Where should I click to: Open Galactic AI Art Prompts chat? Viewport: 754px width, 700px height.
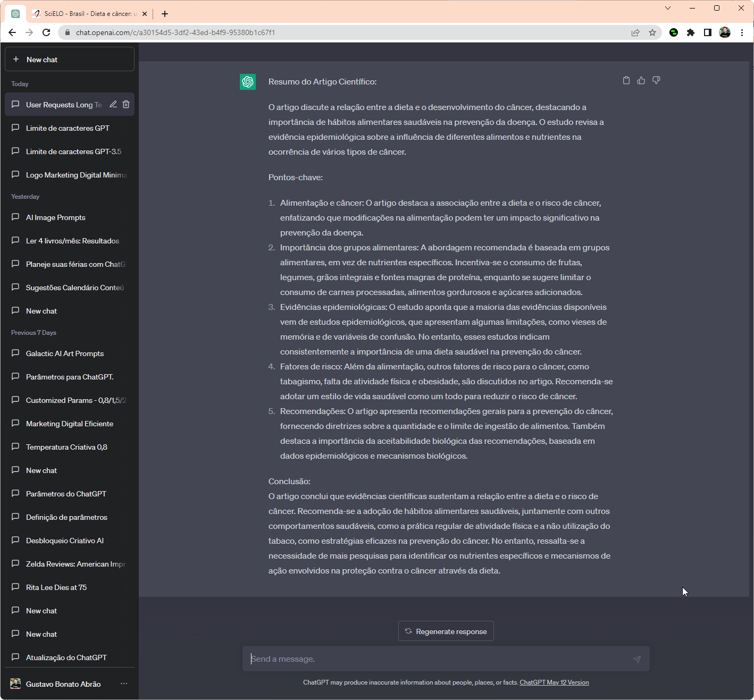70,353
